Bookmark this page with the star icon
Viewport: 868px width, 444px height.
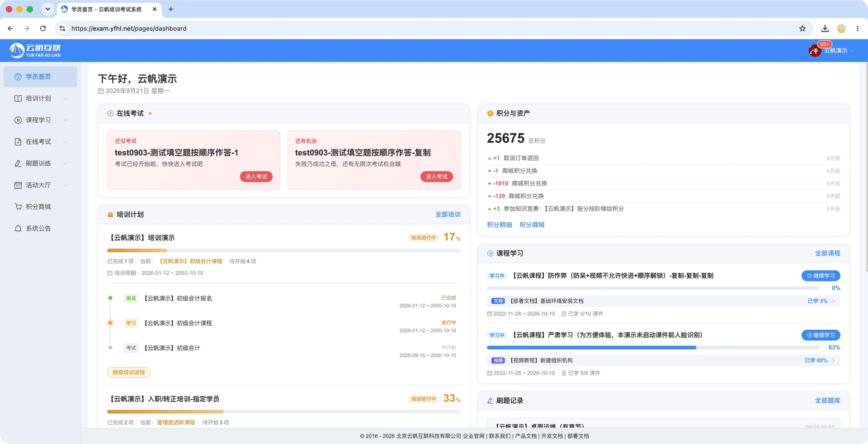coord(802,28)
